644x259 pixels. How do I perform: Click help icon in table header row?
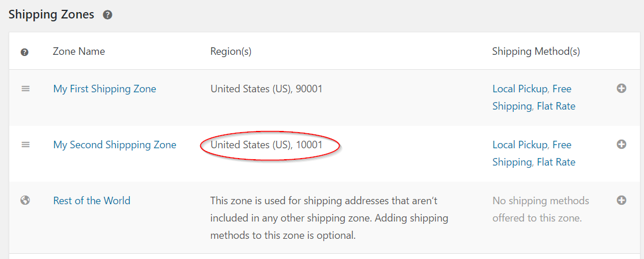click(25, 52)
